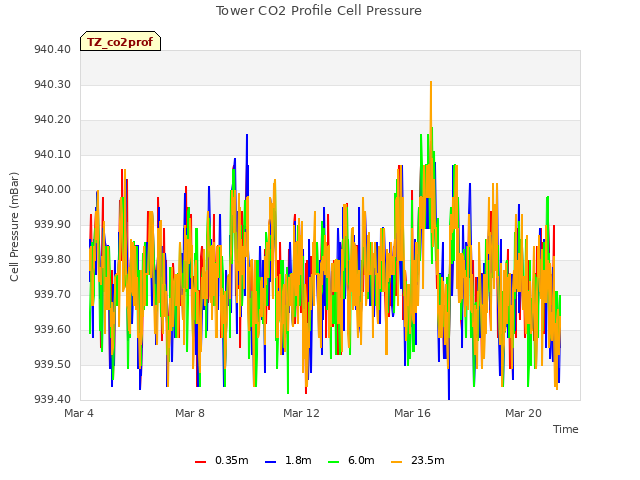
Task: Click the 940.20 y-axis tick label
Action: [x=52, y=120]
